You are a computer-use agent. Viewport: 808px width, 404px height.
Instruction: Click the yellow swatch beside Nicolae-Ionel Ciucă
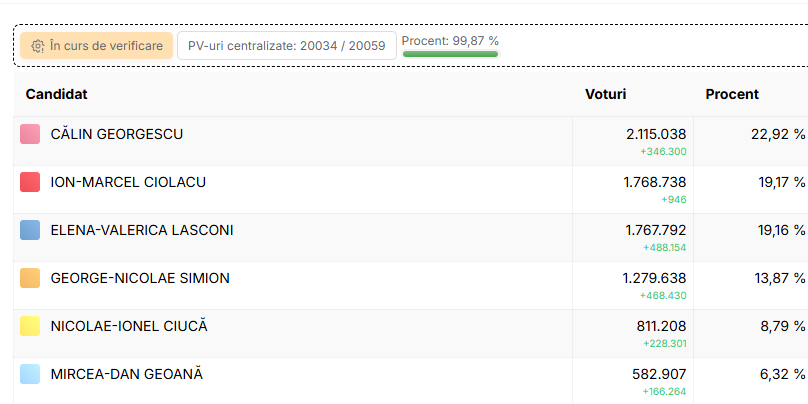pos(30,326)
